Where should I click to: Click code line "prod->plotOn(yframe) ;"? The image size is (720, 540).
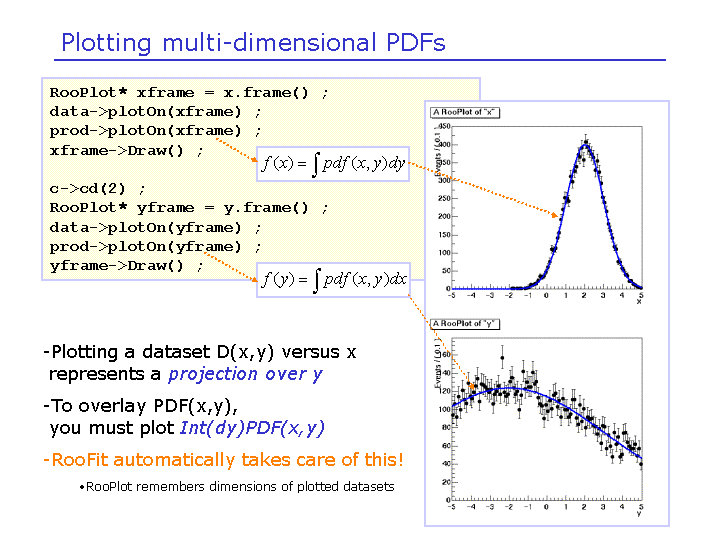[155, 247]
